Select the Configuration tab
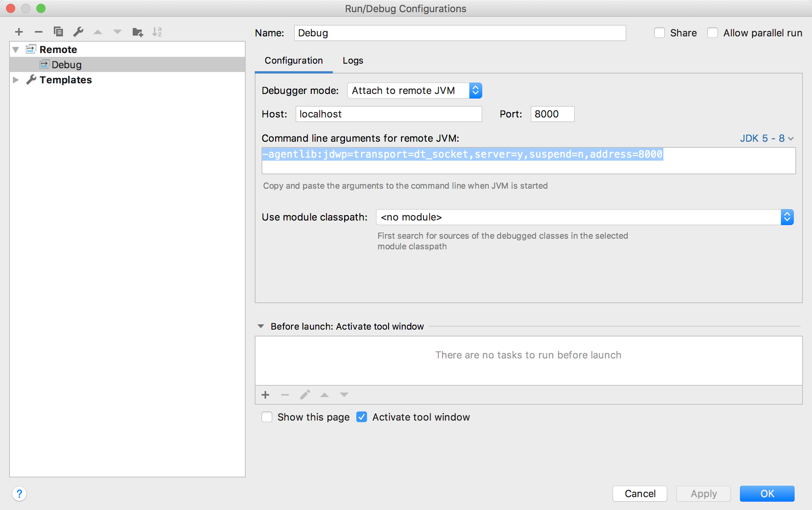The image size is (812, 510). click(293, 61)
